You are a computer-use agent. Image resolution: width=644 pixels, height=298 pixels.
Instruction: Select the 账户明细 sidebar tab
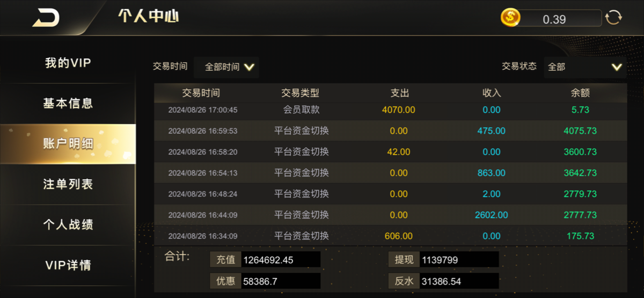(68, 143)
